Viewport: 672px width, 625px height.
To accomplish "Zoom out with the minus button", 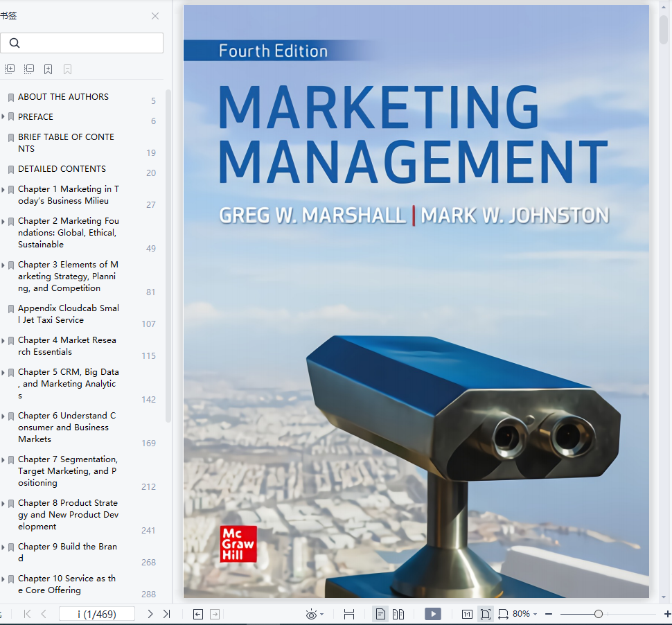I will point(549,615).
